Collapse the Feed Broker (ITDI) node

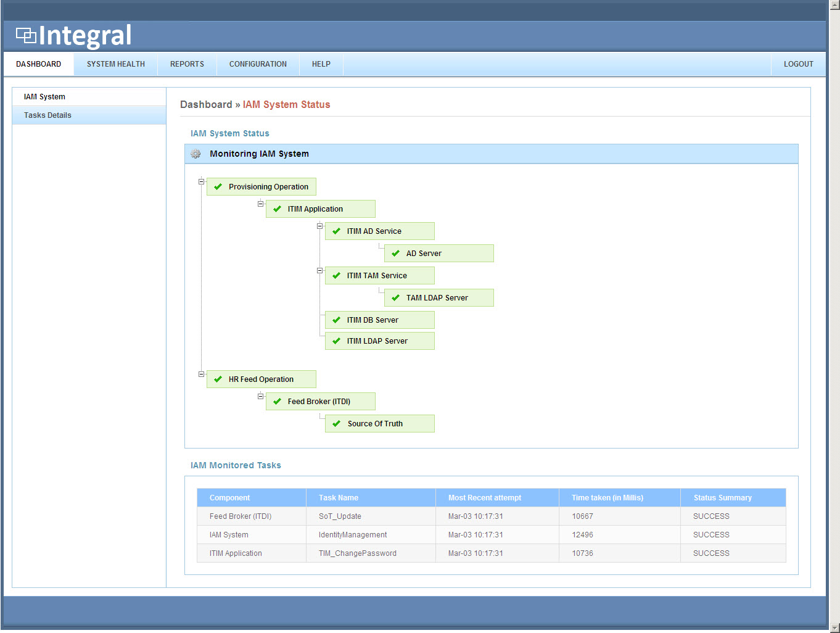coord(260,396)
